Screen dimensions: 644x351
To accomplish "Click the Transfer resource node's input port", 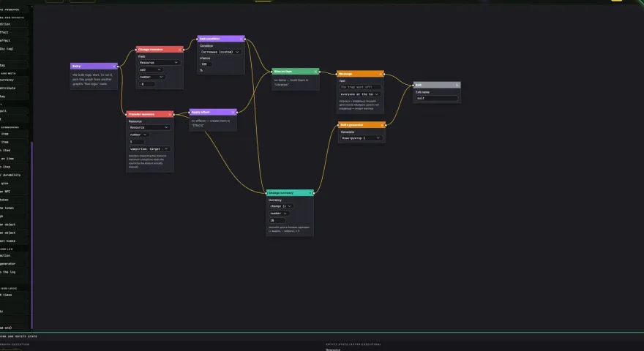I will click(126, 115).
